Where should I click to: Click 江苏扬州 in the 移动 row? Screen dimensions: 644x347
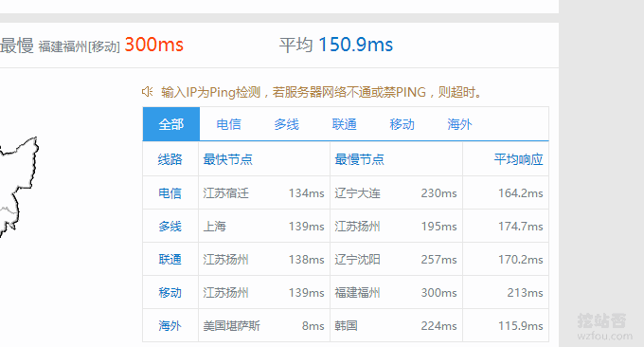pos(226,293)
